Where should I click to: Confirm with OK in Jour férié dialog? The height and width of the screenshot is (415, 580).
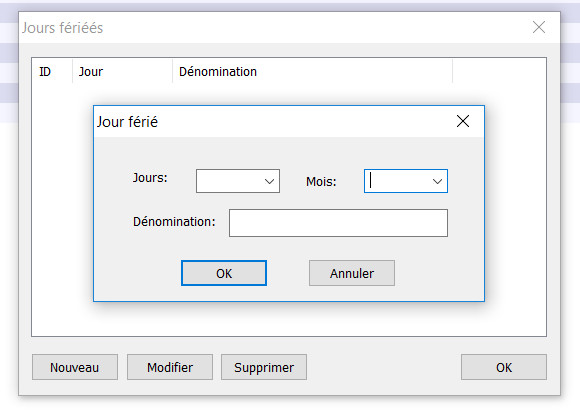click(224, 273)
